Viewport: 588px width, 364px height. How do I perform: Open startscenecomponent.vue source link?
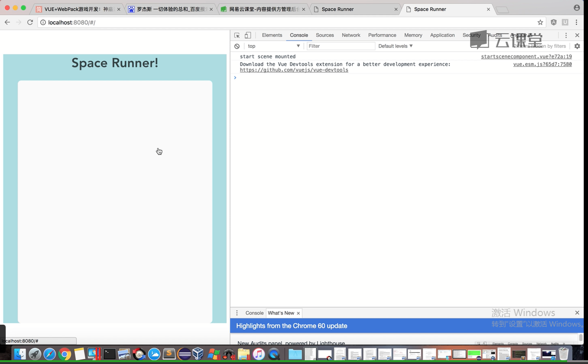(x=526, y=56)
